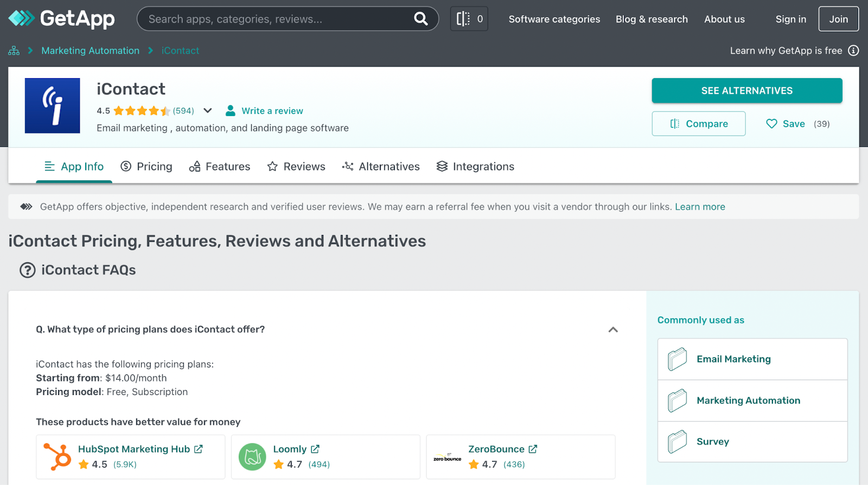Click Write a review link
The image size is (868, 485).
[272, 111]
